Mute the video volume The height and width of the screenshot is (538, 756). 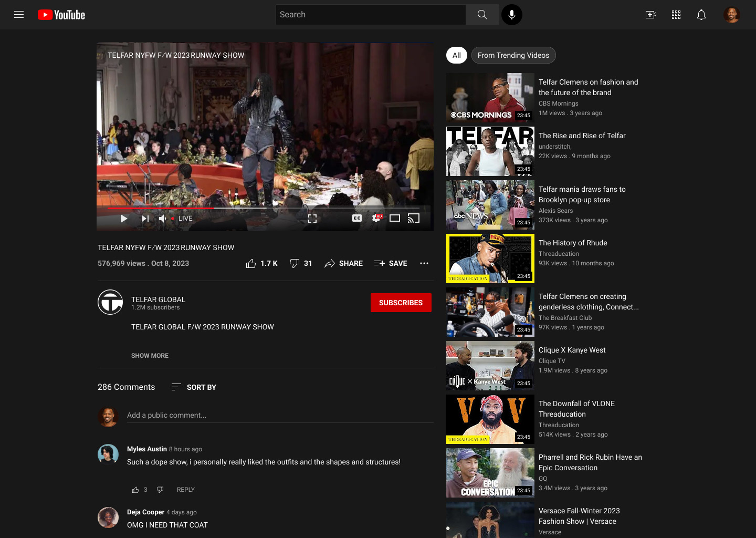pos(163,219)
